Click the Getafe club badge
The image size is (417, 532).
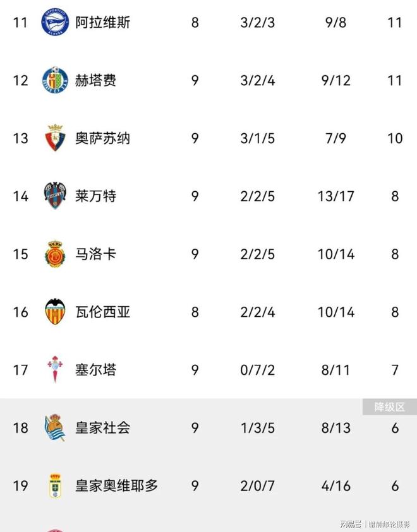coord(55,80)
